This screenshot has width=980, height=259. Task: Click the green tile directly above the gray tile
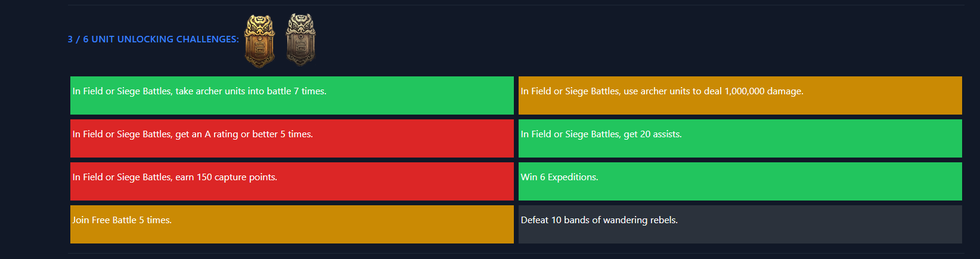pyautogui.click(x=740, y=181)
